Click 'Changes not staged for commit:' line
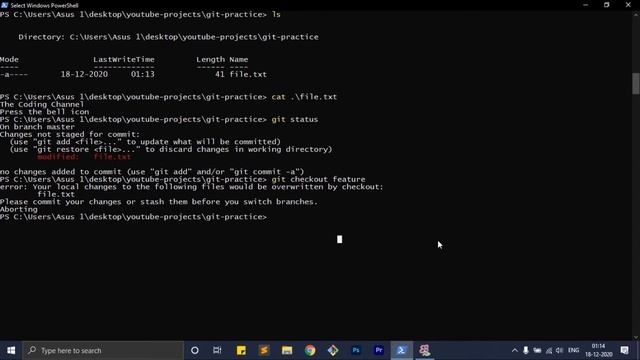Image resolution: width=640 pixels, height=360 pixels. click(70, 134)
